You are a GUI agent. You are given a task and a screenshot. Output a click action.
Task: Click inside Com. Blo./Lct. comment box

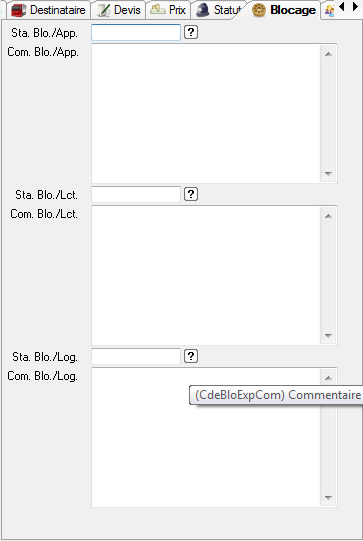click(x=206, y=275)
